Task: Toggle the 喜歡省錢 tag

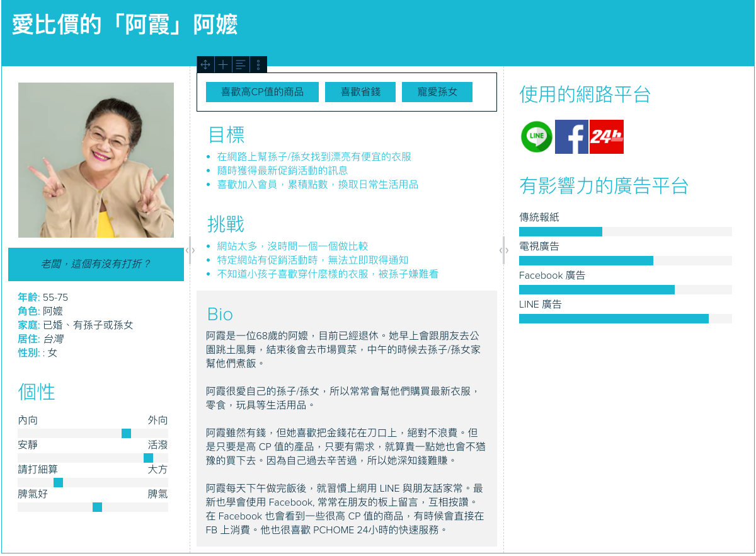Action: tap(360, 91)
